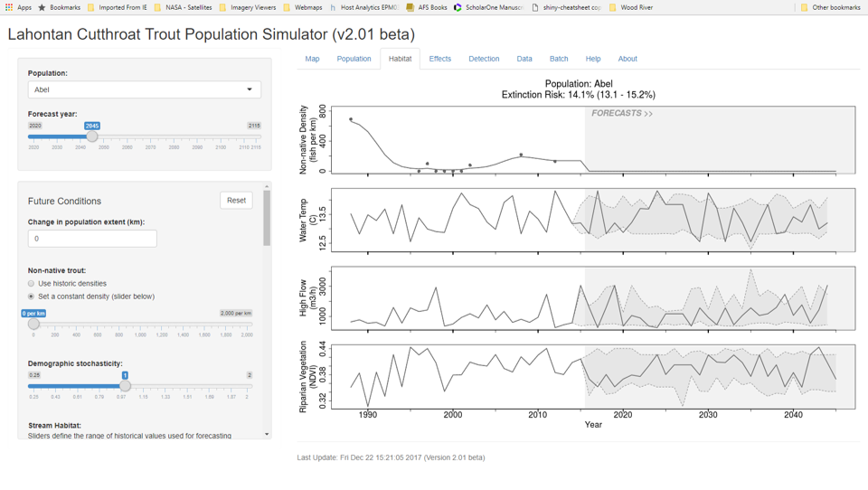Screen dimensions: 868x490
Task: Click the Demographic stochasticity slider handle
Action: tap(125, 386)
